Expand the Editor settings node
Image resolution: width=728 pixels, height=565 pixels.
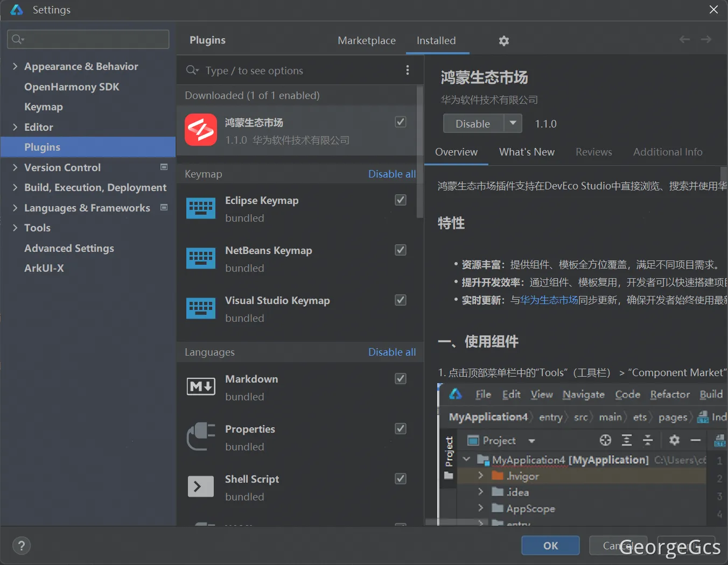pyautogui.click(x=15, y=127)
